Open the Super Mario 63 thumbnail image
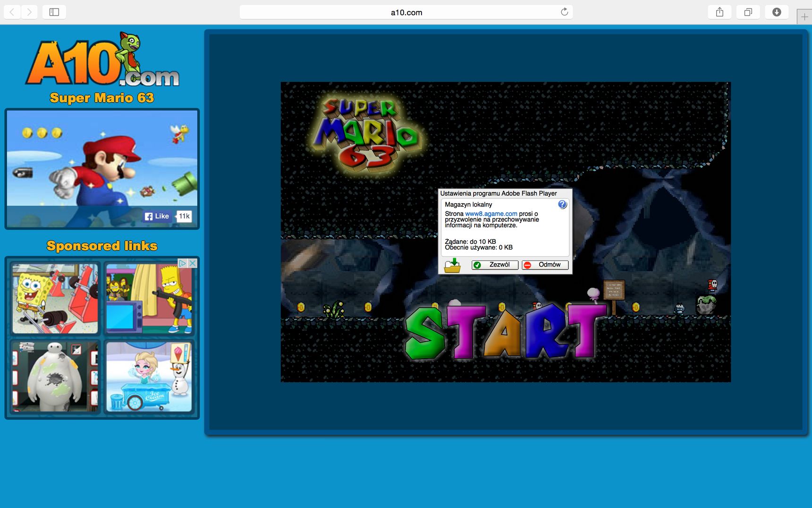The width and height of the screenshot is (812, 508). pyautogui.click(x=102, y=169)
